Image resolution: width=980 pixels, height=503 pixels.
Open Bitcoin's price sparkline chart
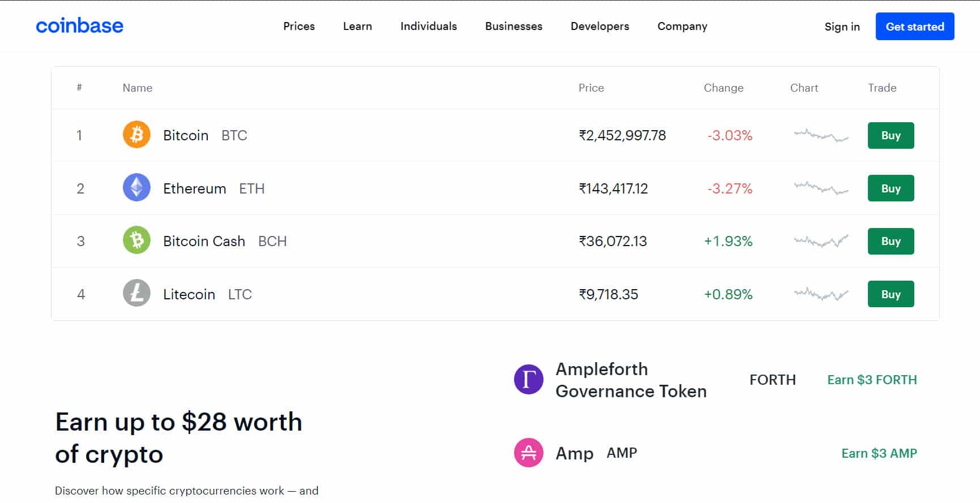[820, 136]
